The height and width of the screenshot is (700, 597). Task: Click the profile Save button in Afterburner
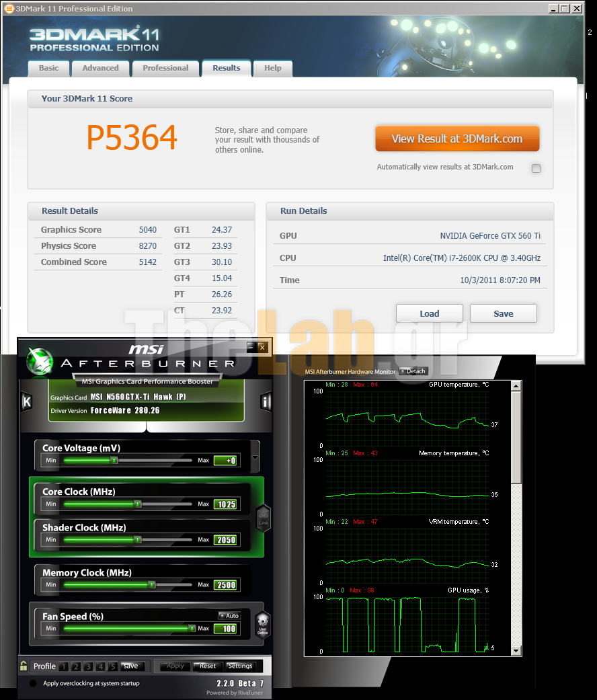pos(132,666)
